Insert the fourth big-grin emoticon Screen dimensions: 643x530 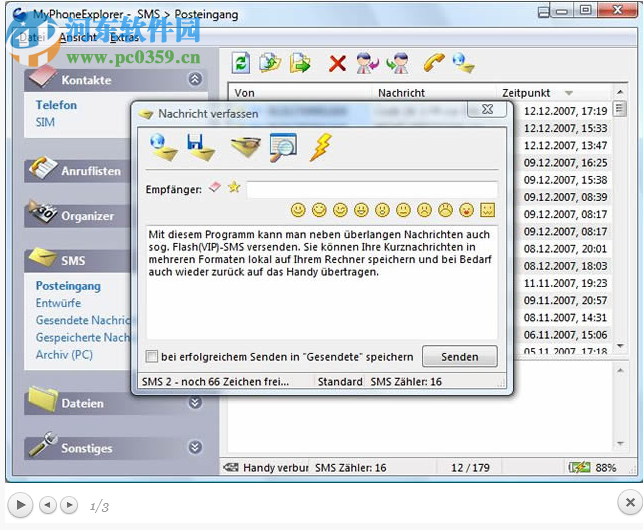click(x=361, y=210)
